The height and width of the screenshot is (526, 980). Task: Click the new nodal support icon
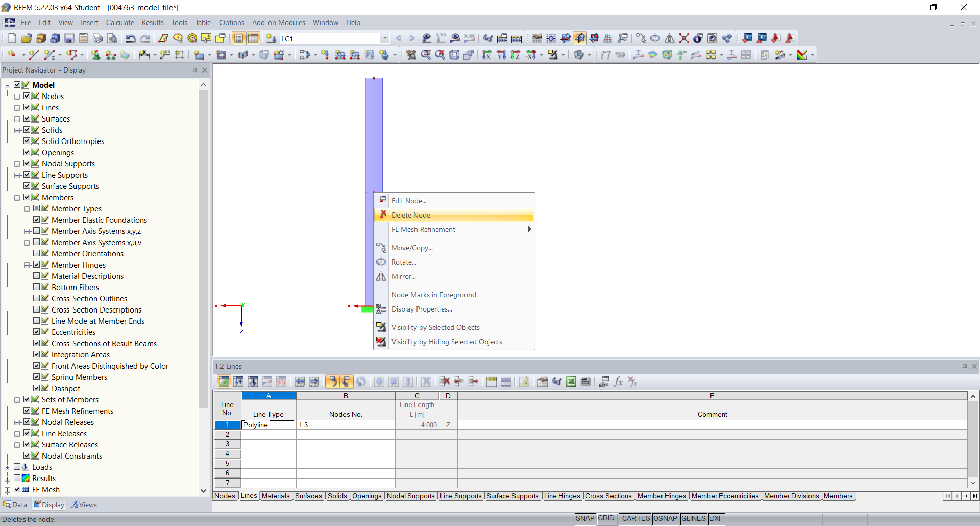coord(96,55)
